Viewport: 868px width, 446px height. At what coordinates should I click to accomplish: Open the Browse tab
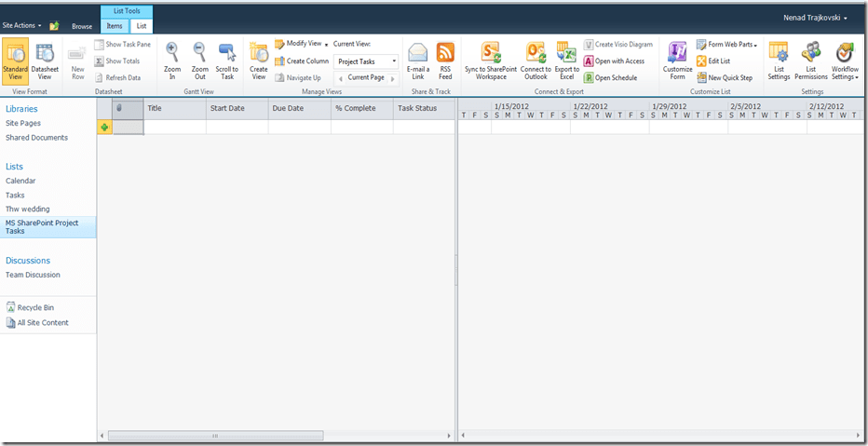[x=82, y=26]
